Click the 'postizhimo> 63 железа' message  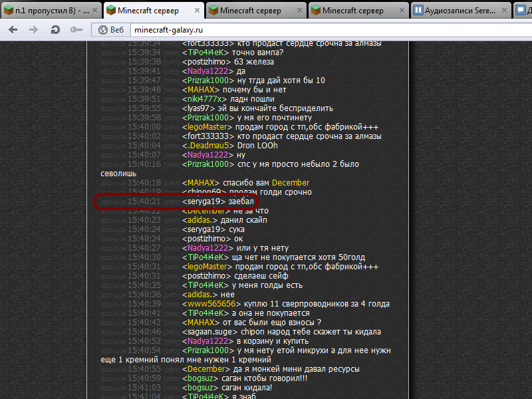click(x=227, y=62)
